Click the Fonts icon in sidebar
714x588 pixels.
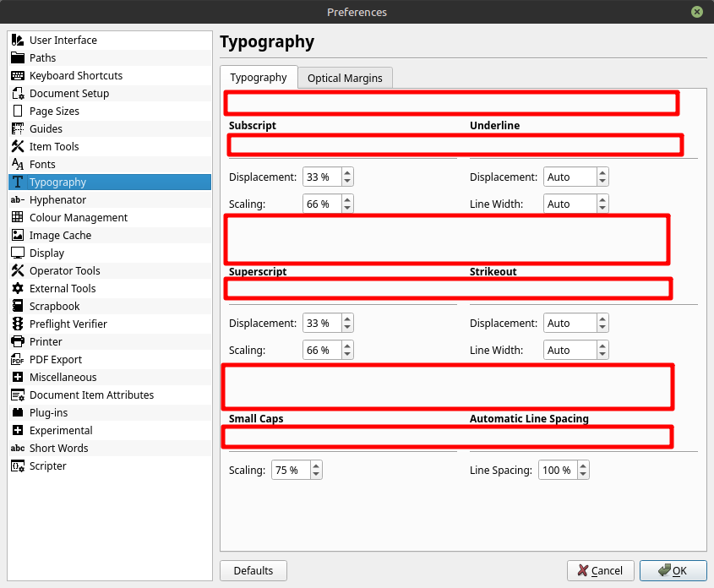point(18,165)
